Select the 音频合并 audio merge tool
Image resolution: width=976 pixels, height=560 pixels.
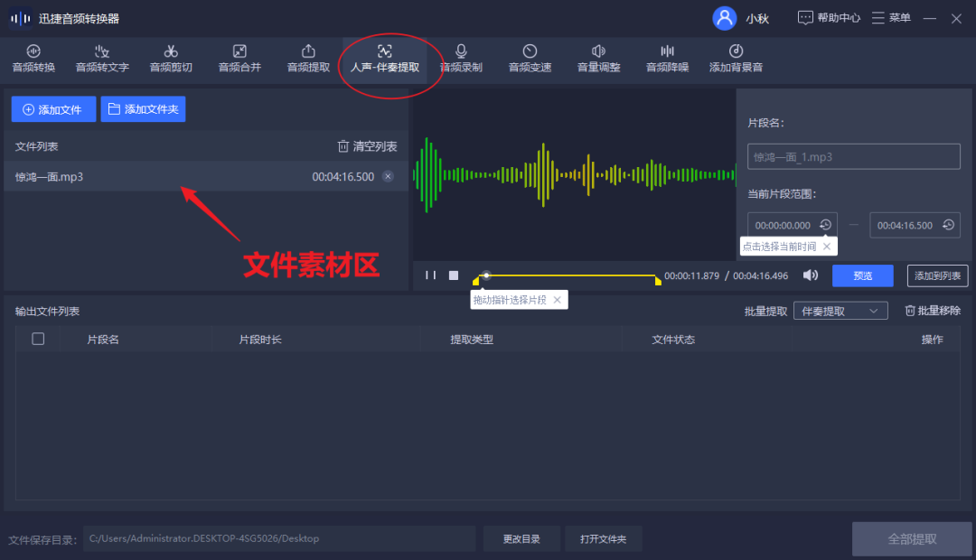click(239, 59)
